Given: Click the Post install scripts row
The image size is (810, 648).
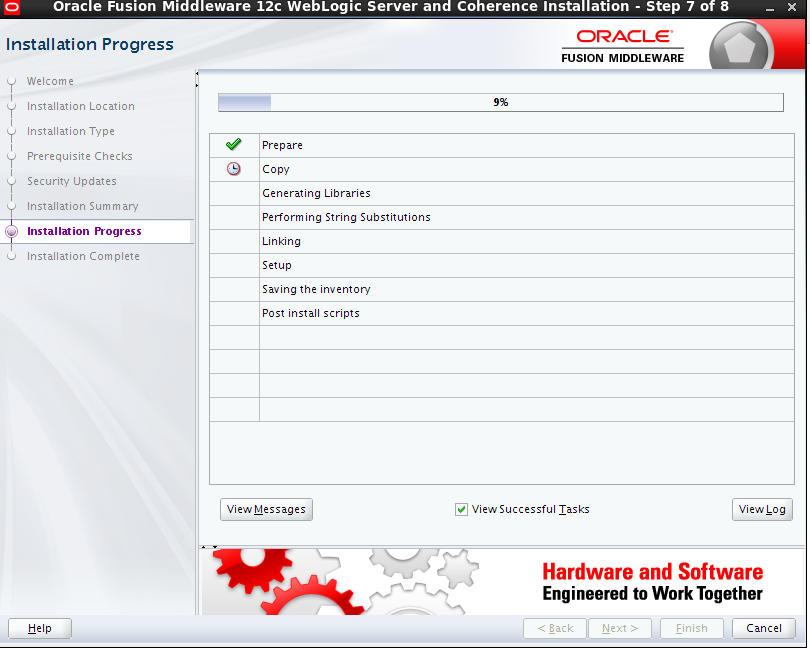Looking at the screenshot, I should point(502,313).
